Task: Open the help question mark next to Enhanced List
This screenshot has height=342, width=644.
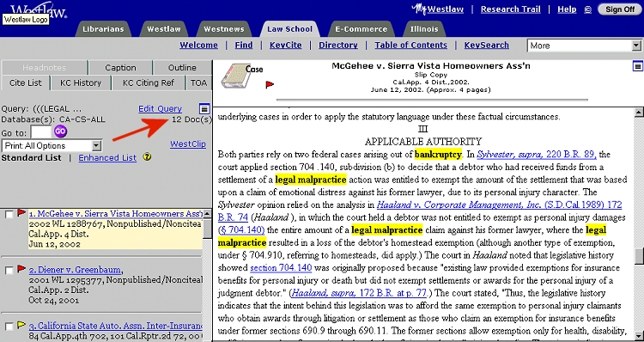Action: tap(147, 157)
